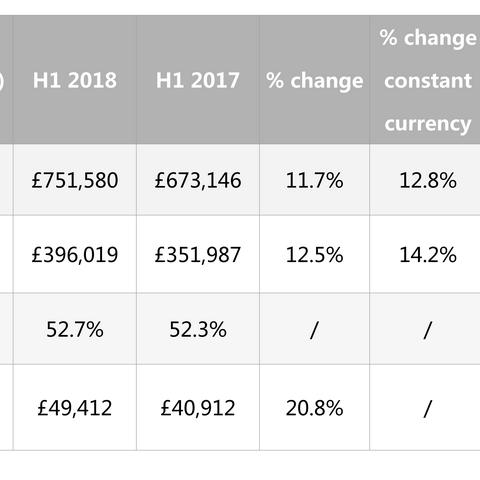Select the 11.7% change cell
The width and height of the screenshot is (480, 480).
tap(314, 180)
